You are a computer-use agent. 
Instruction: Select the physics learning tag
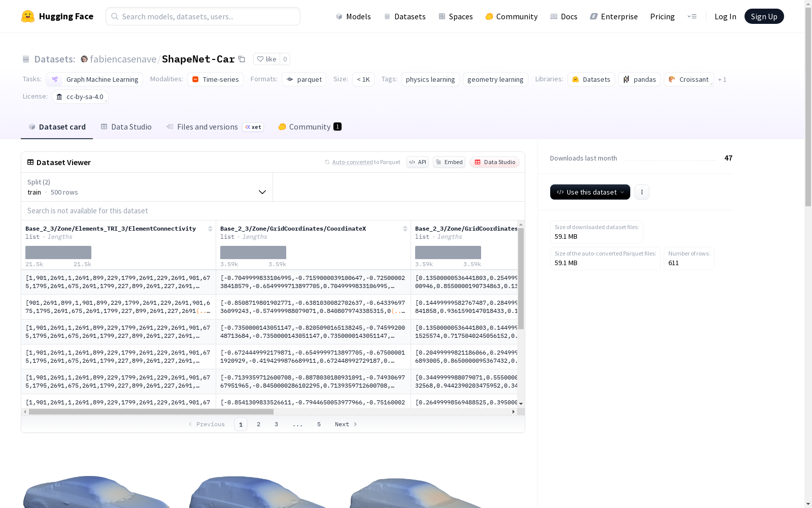[430, 79]
